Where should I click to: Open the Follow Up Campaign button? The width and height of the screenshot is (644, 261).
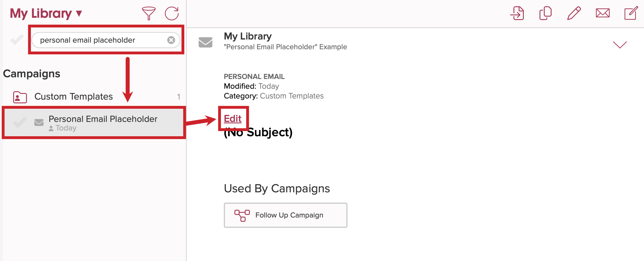(286, 215)
